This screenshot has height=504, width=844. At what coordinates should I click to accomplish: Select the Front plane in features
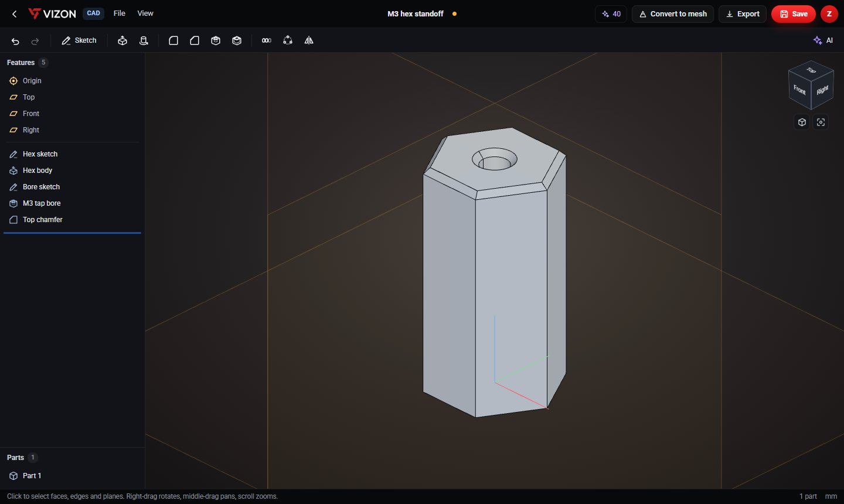pyautogui.click(x=72, y=114)
